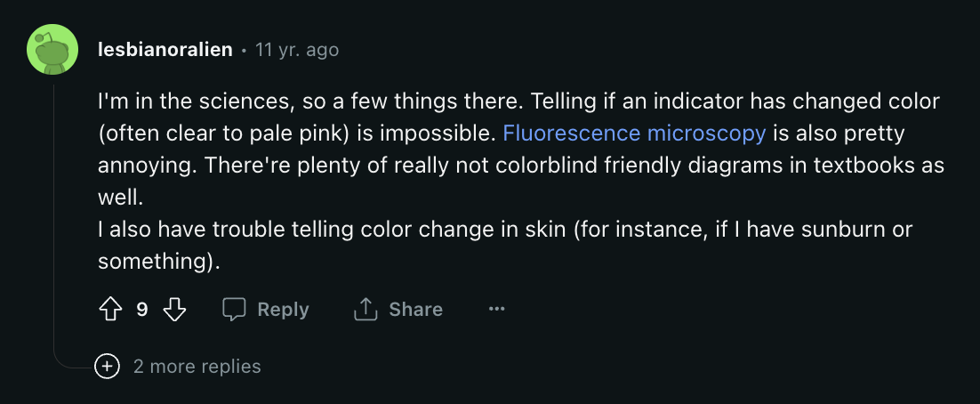Image resolution: width=980 pixels, height=404 pixels.
Task: Click the sentence about sunburn color change
Action: (505, 245)
